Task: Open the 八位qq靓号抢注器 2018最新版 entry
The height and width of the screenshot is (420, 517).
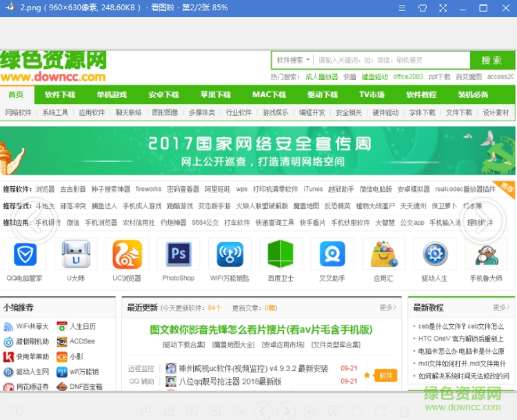Action: [230, 382]
